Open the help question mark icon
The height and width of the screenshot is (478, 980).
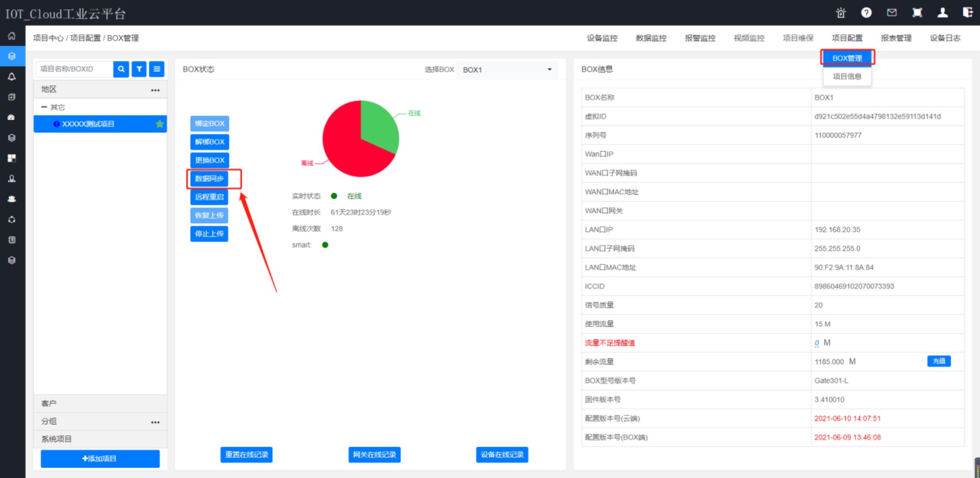pyautogui.click(x=866, y=13)
